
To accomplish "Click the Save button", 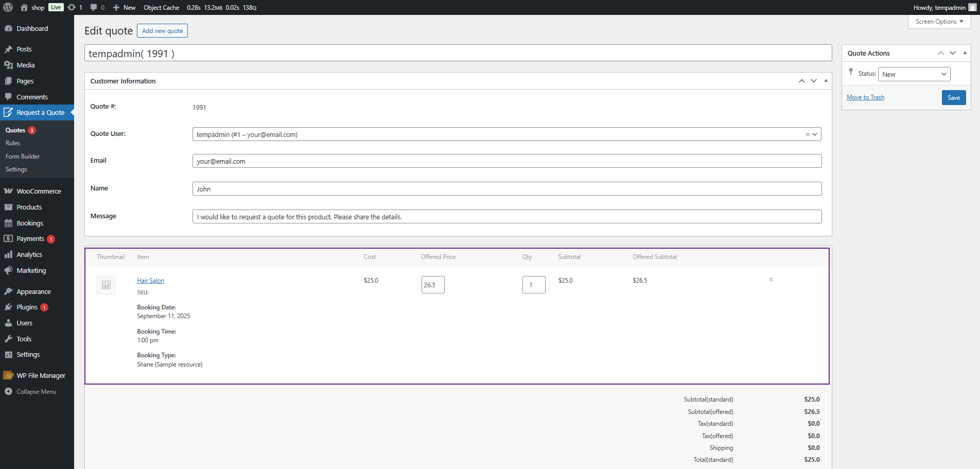I will (x=953, y=97).
